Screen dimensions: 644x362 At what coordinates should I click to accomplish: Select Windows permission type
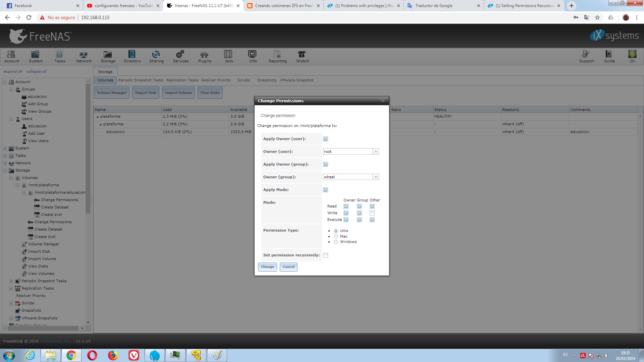coord(336,242)
